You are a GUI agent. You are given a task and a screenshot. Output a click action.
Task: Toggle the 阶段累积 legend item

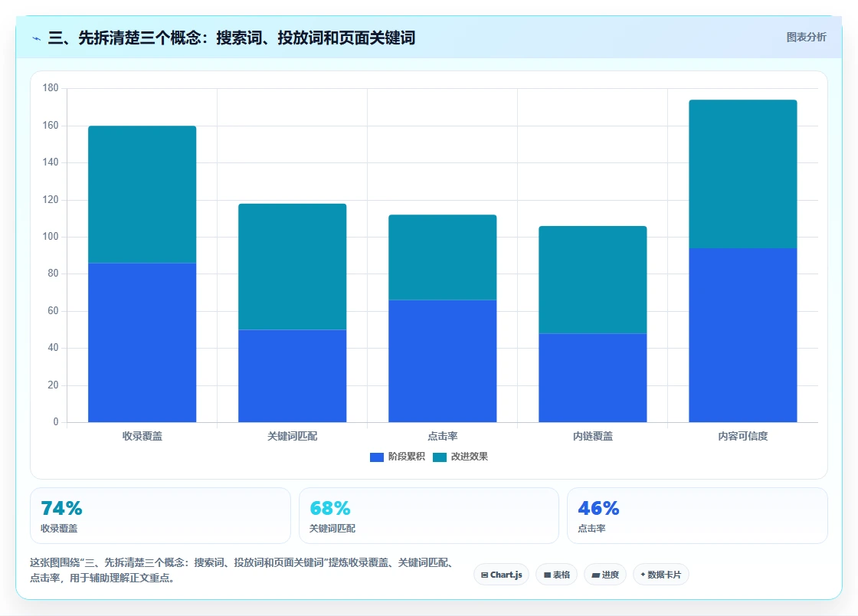pos(398,457)
